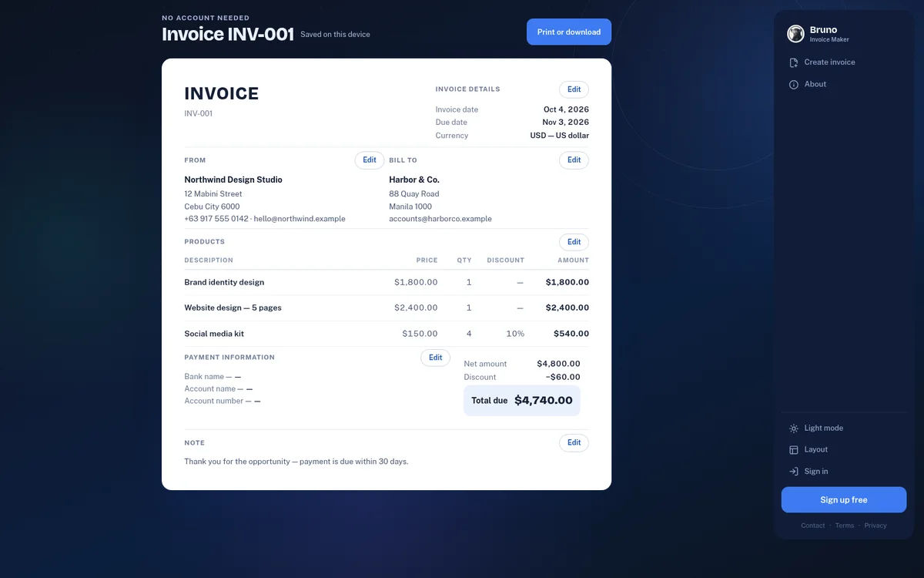Click the 'Harbor & Co.' client name

click(x=414, y=180)
